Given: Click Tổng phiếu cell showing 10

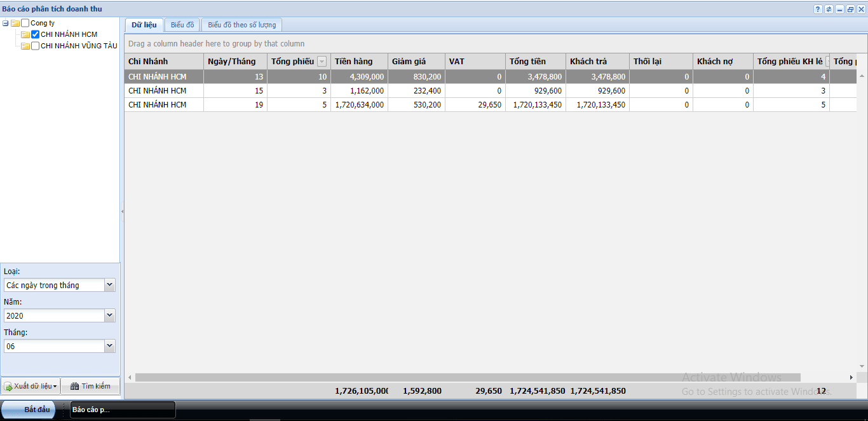Looking at the screenshot, I should coord(299,76).
